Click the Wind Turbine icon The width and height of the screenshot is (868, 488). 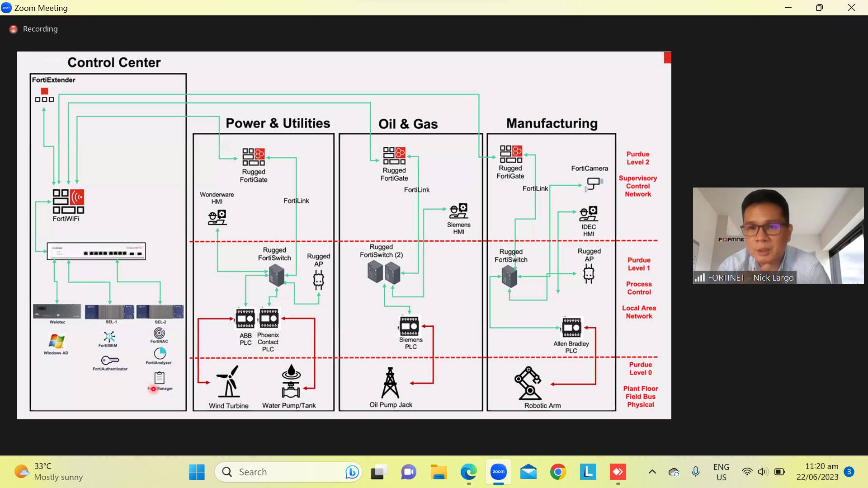click(x=228, y=382)
